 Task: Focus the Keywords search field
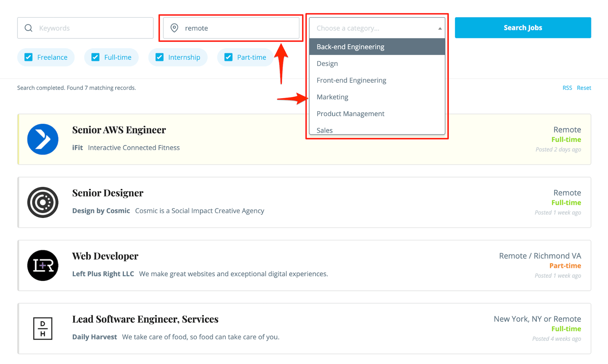[x=93, y=28]
